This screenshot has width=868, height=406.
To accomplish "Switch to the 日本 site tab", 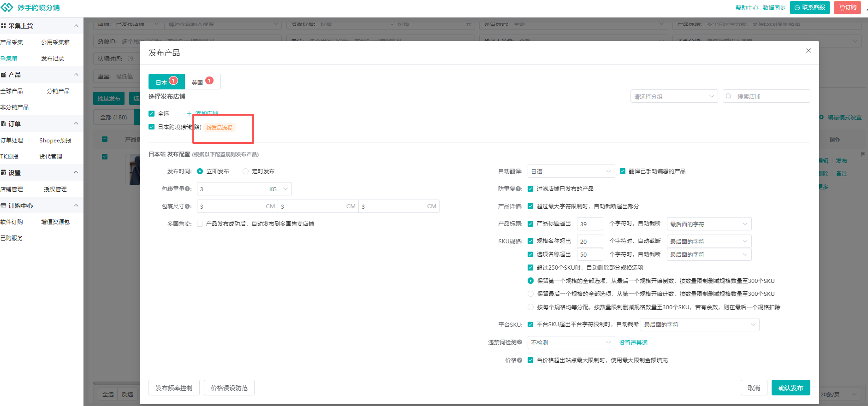I will coord(166,82).
